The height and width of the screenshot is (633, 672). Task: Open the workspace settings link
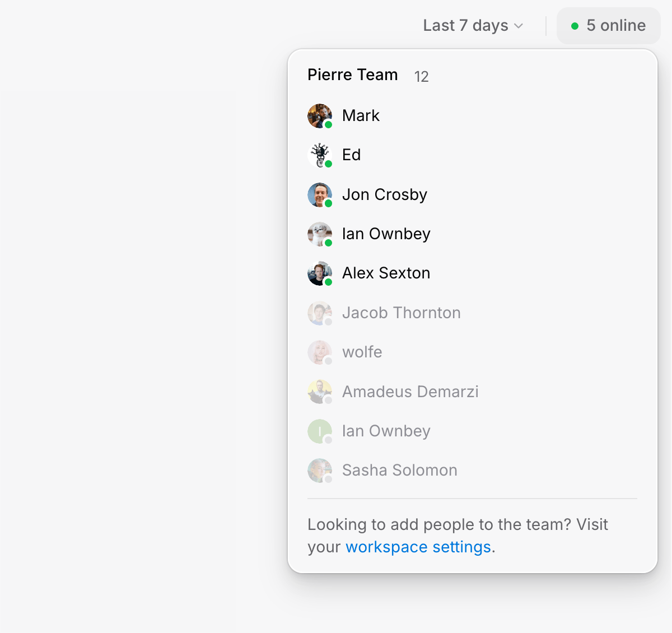coord(418,547)
